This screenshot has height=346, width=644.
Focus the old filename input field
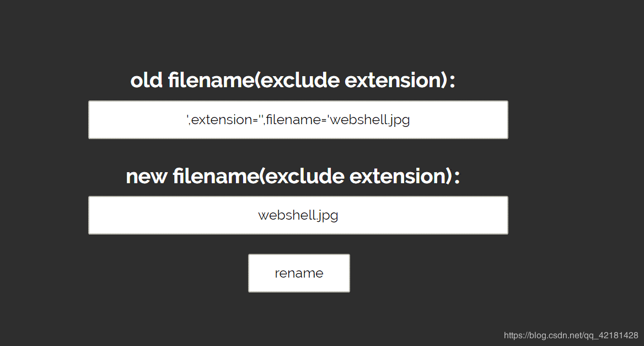point(298,120)
